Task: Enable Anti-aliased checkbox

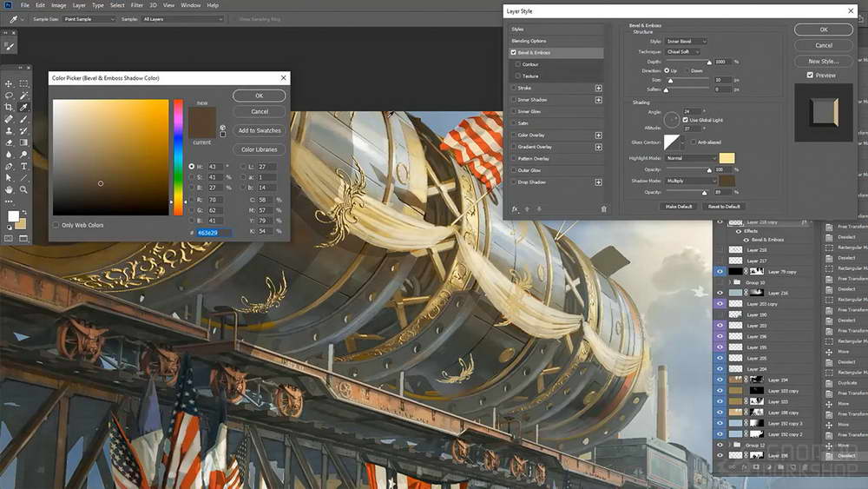Action: (693, 142)
